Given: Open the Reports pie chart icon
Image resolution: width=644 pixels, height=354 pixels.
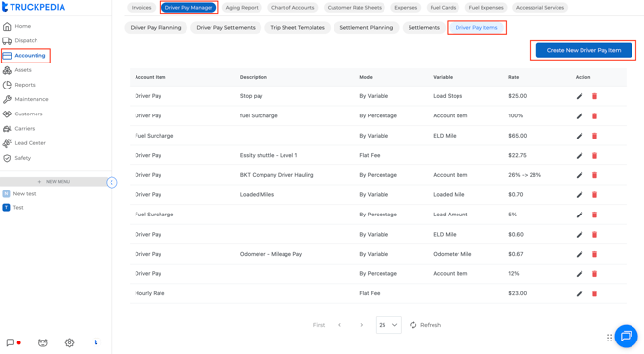Looking at the screenshot, I should [x=7, y=85].
